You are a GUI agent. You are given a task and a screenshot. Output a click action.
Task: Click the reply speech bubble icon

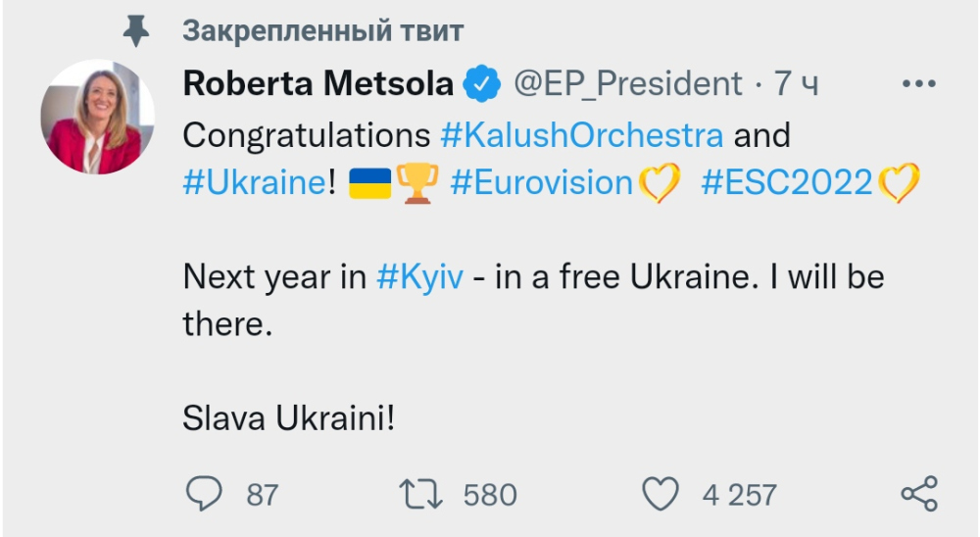203,494
